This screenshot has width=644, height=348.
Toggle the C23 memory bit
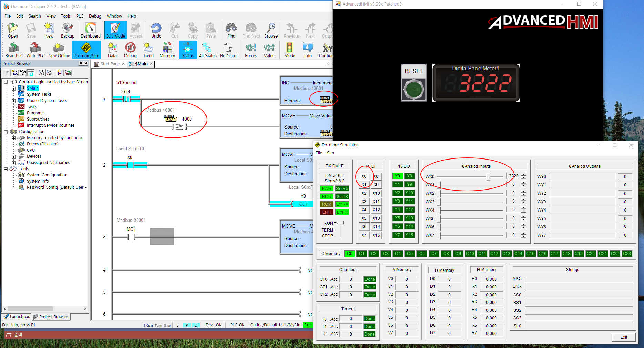(x=627, y=254)
